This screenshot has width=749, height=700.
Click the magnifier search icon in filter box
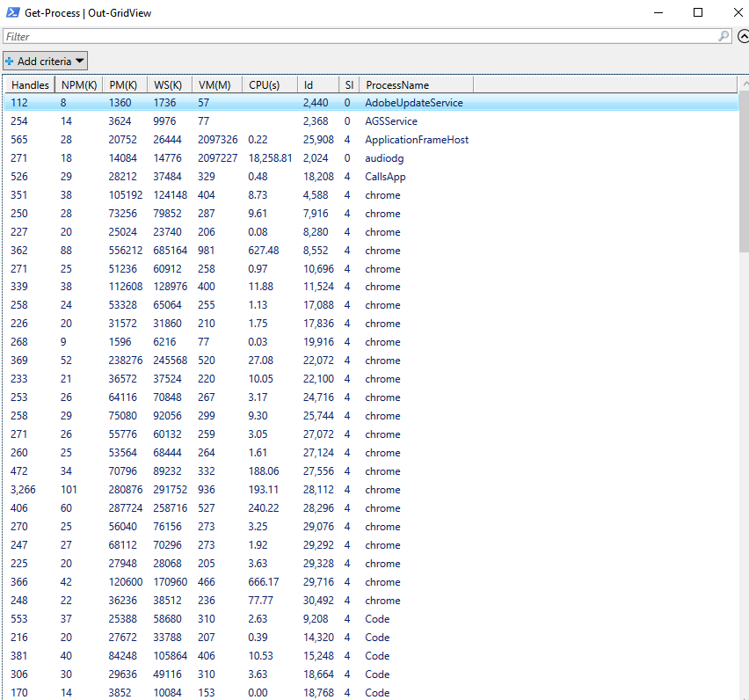click(724, 36)
